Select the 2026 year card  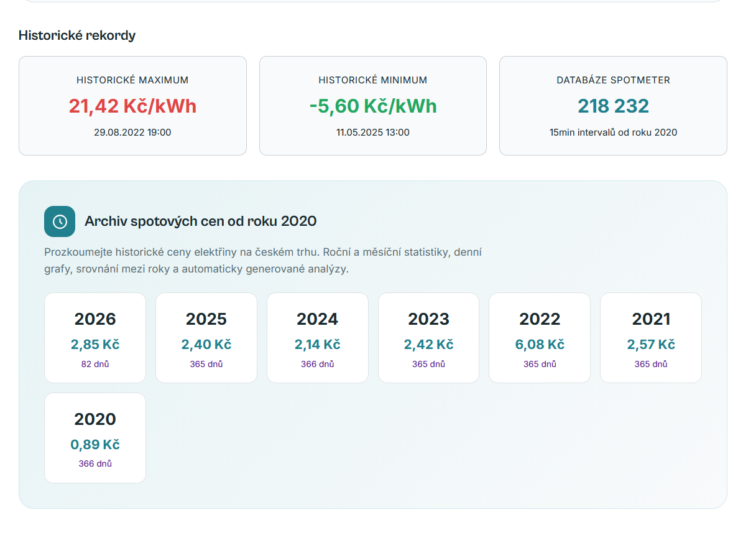(x=94, y=337)
